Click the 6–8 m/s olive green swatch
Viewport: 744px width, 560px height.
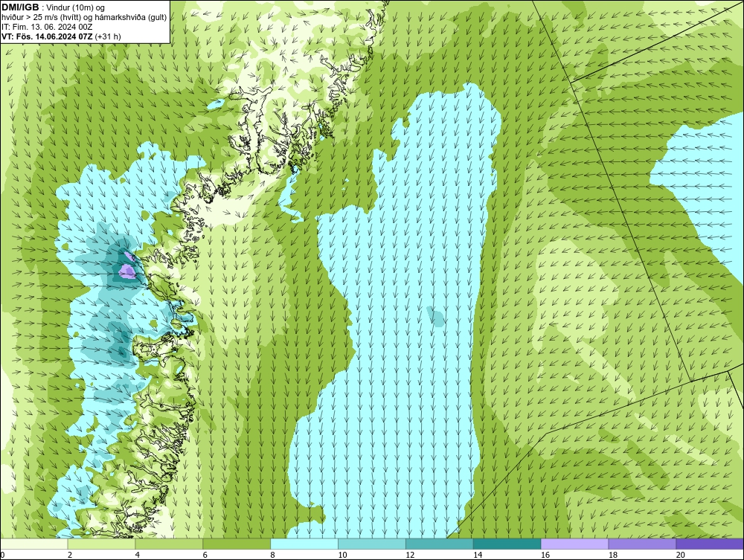[x=237, y=544]
